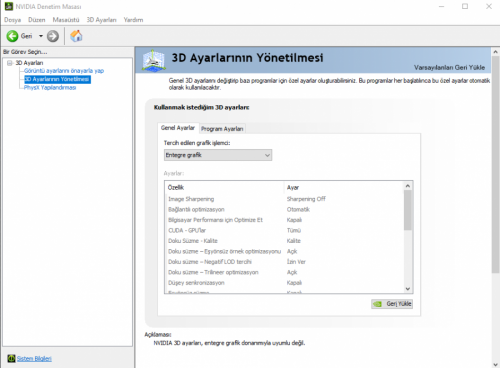Switch to Genel Ayarlar tab
500x368 pixels.
click(x=178, y=128)
